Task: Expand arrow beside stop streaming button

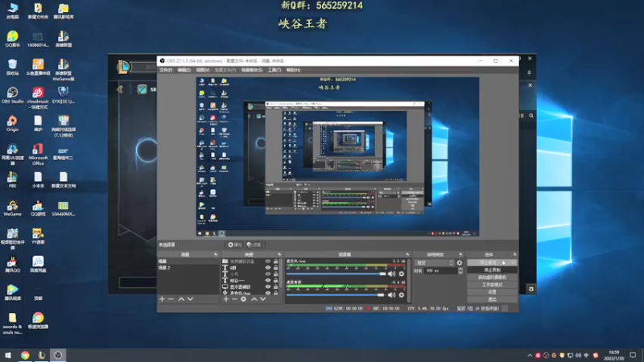Action: 513,262
